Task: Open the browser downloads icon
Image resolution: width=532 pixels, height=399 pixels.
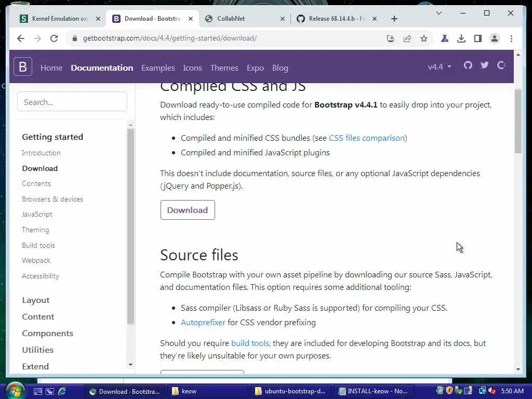Action: [461, 38]
